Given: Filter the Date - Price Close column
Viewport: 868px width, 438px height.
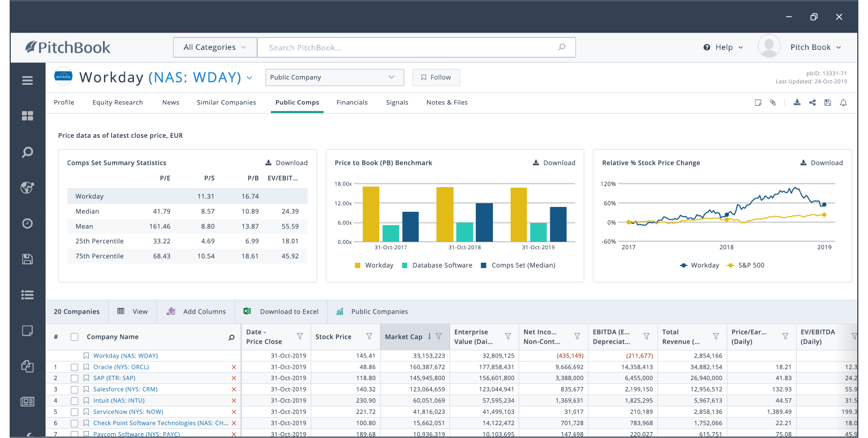Looking at the screenshot, I should pos(300,337).
